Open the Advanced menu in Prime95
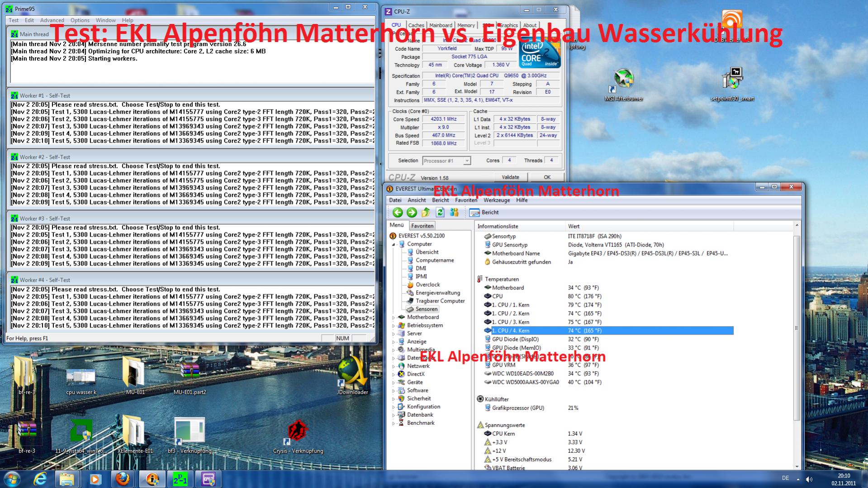This screenshot has width=868, height=488. [x=52, y=20]
